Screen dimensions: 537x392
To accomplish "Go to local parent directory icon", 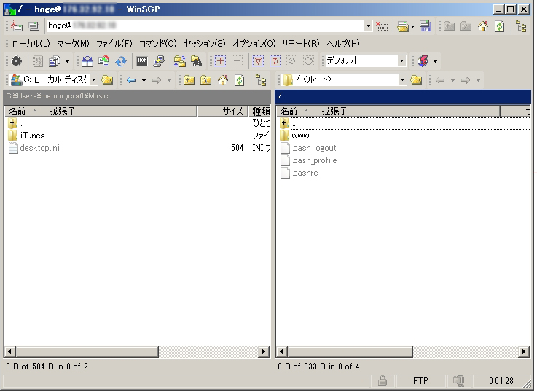I will 189,80.
